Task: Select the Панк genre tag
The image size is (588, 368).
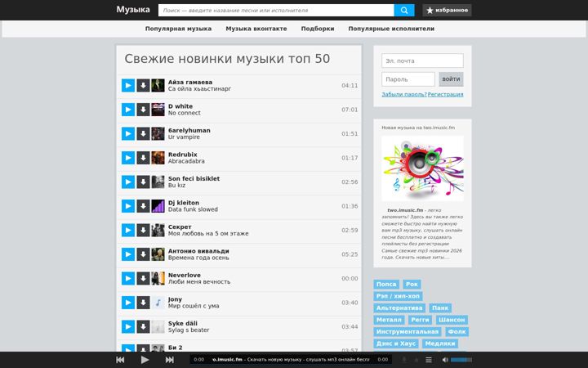Action: [440, 308]
